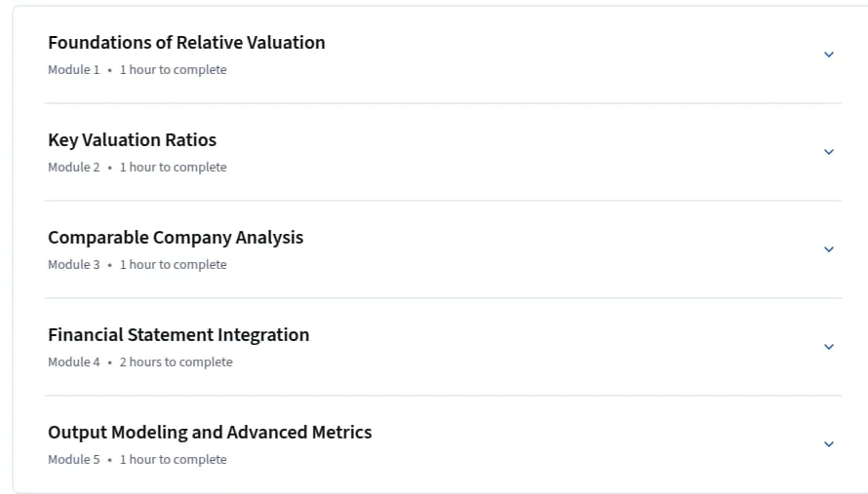
Task: Open the Financial Statement Integration heading
Action: coord(178,334)
